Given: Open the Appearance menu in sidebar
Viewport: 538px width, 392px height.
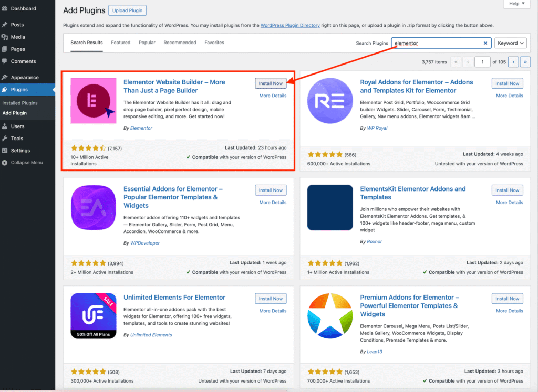Looking at the screenshot, I should (x=25, y=77).
